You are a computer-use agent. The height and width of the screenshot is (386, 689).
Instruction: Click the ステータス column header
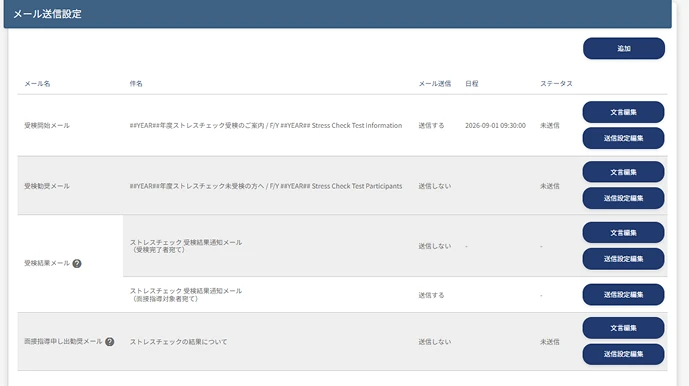coord(556,84)
